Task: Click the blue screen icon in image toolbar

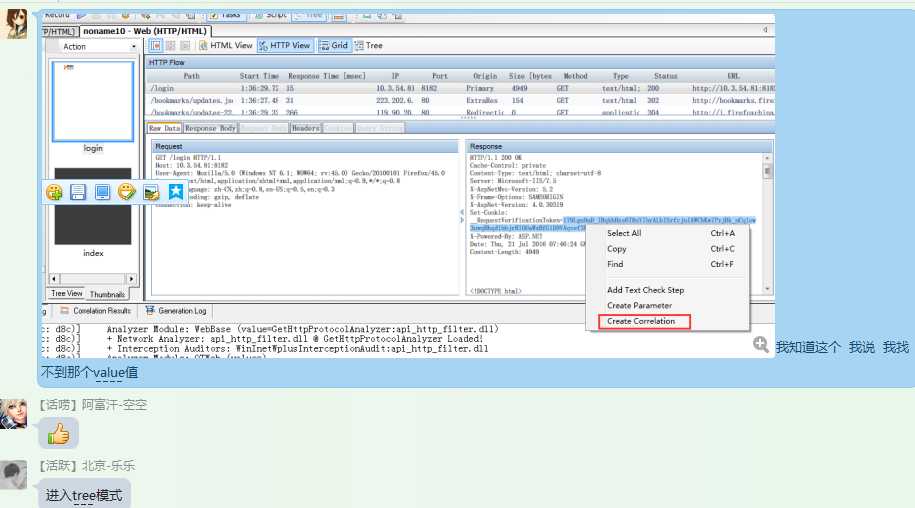Action: 103,192
